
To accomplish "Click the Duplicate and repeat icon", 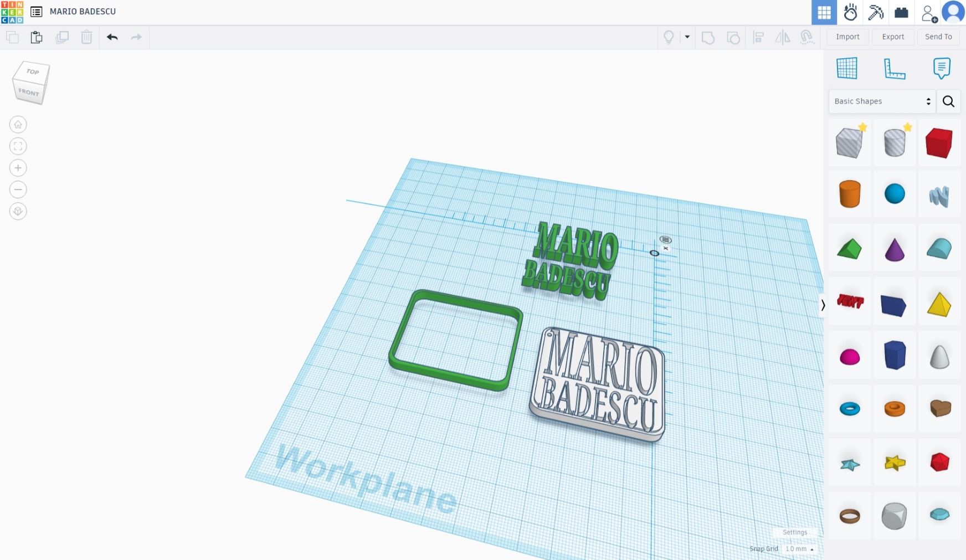I will click(62, 37).
